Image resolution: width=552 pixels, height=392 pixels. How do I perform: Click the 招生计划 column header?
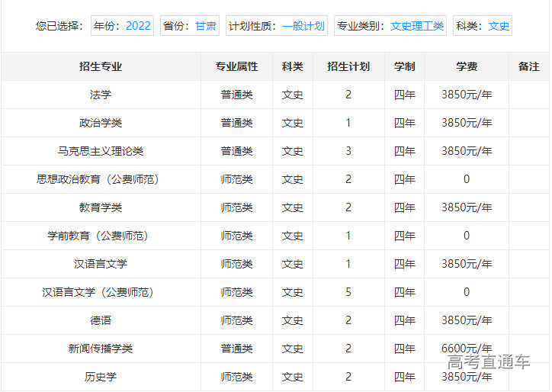click(x=348, y=66)
